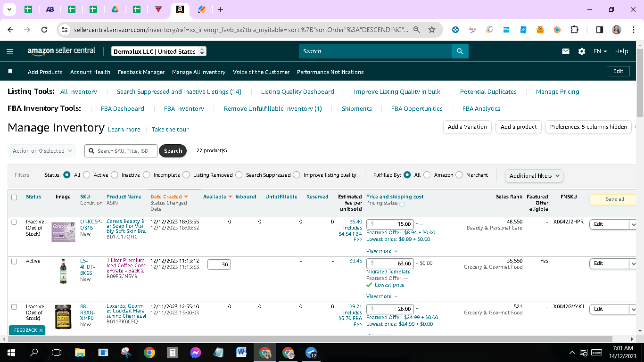
Task: Click the zoom magnifier icon in address bar
Action: click(417, 30)
